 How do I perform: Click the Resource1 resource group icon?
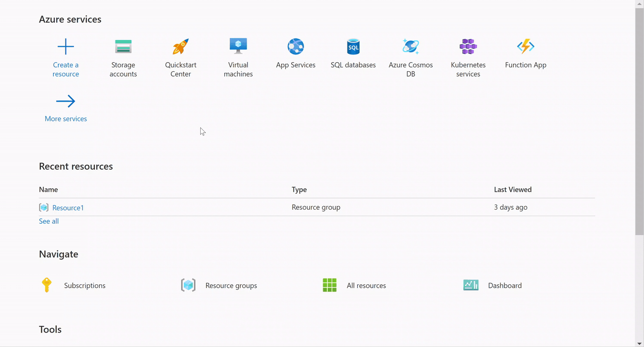pyautogui.click(x=44, y=208)
